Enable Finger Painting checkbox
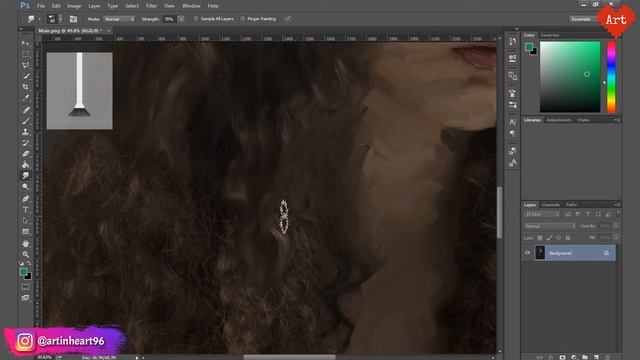The width and height of the screenshot is (640, 360). pos(243,19)
